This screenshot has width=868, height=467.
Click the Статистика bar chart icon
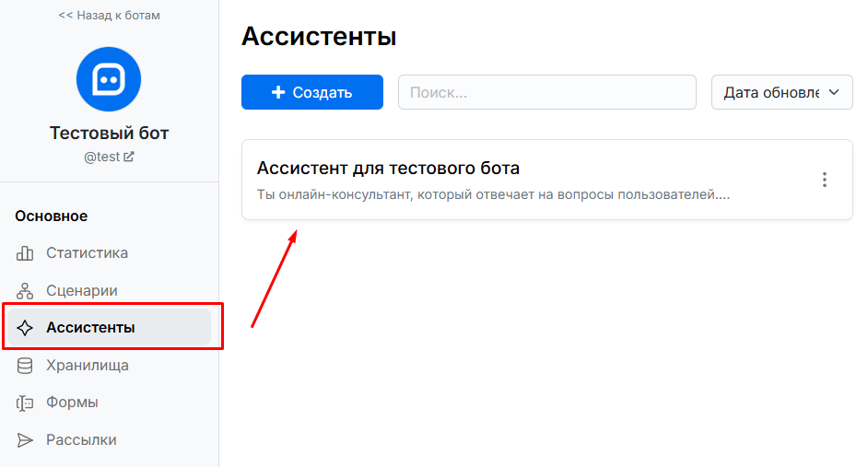pyautogui.click(x=24, y=253)
